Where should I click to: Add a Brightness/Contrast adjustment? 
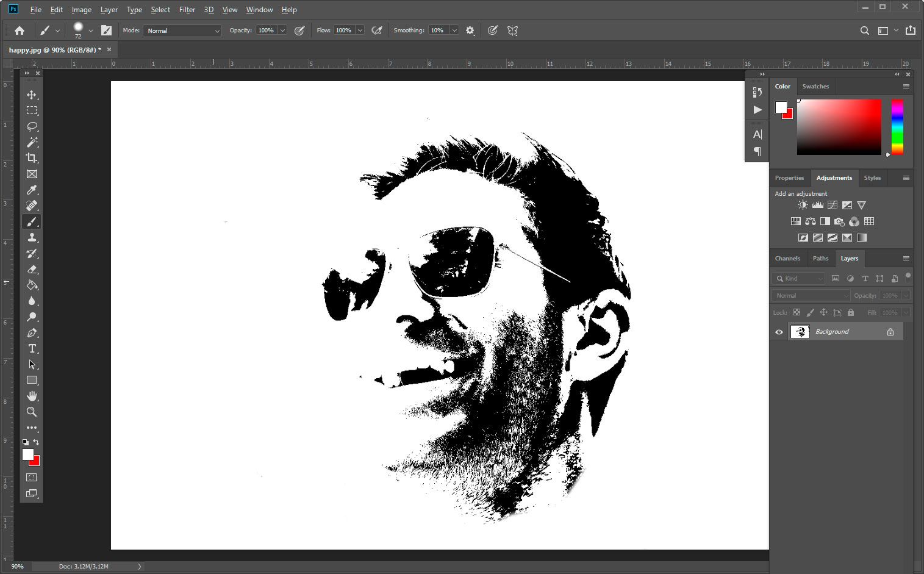(802, 205)
